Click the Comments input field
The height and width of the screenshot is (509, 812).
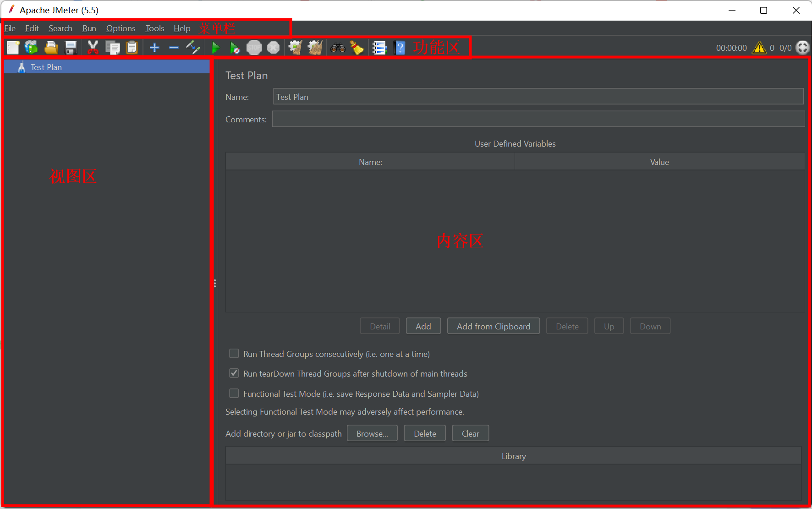[x=538, y=119]
